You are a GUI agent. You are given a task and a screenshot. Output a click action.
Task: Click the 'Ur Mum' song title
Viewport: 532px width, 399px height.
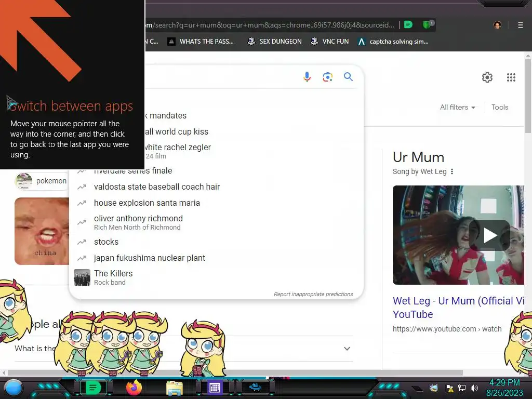point(418,157)
